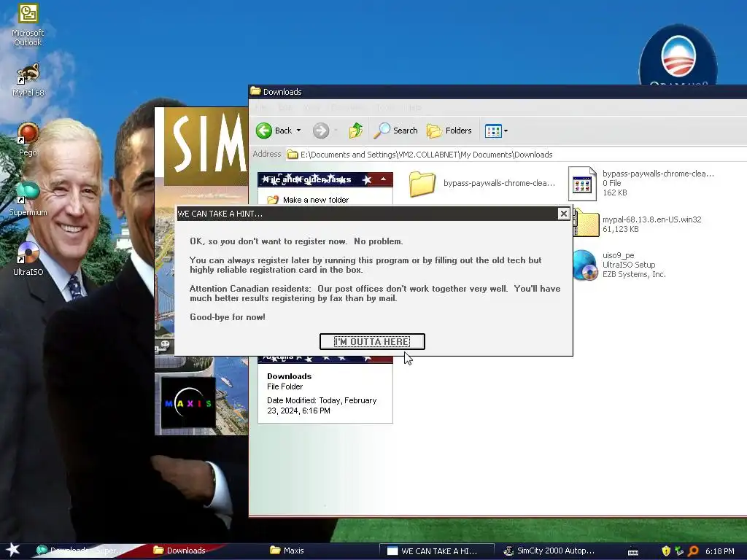Click the Start button star icon
The image size is (747, 560).
coord(13,550)
